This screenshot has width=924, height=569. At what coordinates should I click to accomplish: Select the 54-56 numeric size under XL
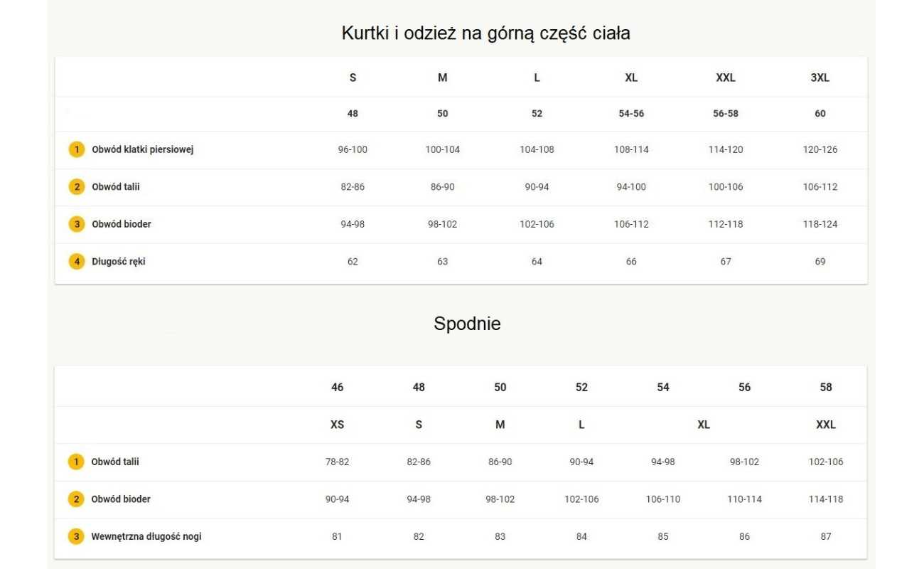coord(631,114)
